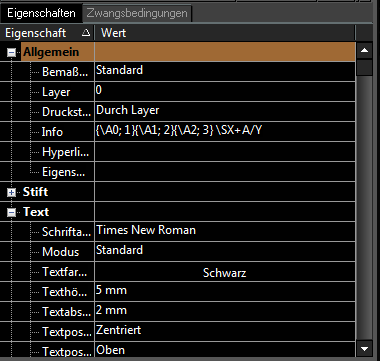Image resolution: width=380 pixels, height=361 pixels.
Task: Click the Bemaß... property value Standard
Action: click(225, 72)
